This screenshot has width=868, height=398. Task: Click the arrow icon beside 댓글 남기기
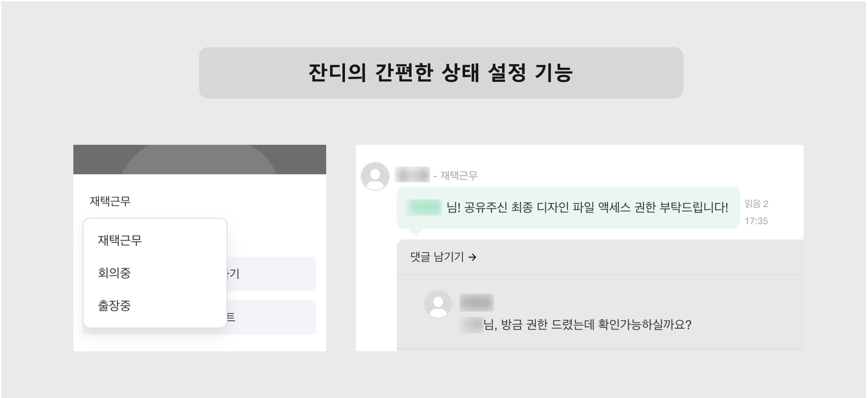point(473,257)
